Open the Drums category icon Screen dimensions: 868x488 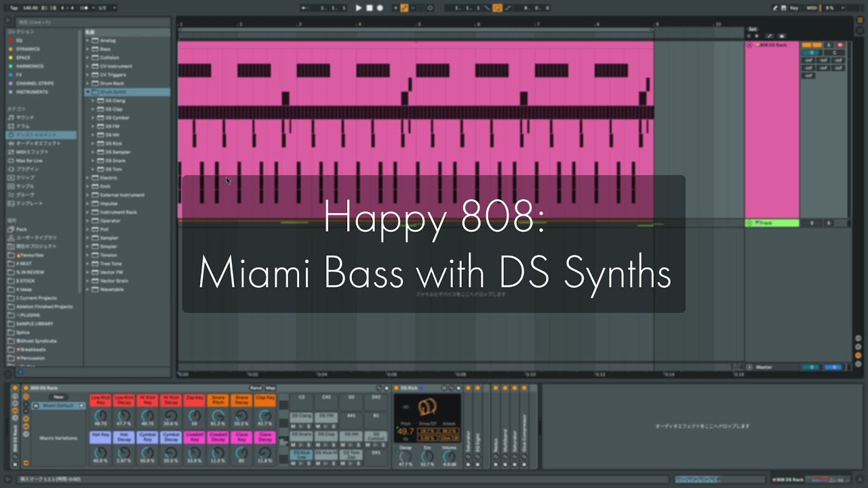point(11,127)
